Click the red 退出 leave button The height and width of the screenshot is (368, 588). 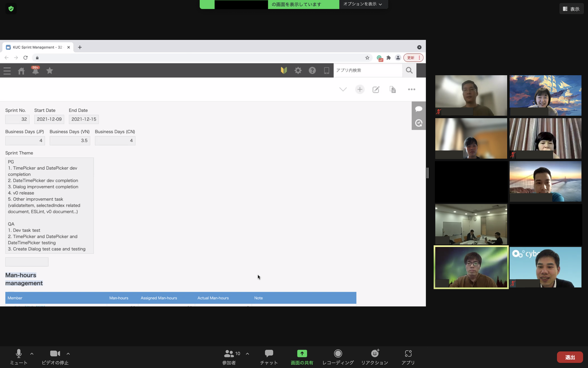tap(570, 357)
